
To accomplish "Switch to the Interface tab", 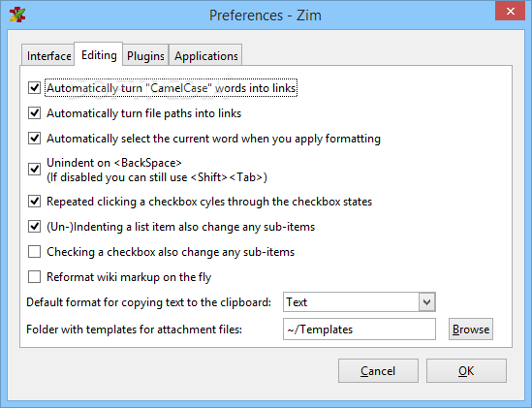I will click(48, 55).
